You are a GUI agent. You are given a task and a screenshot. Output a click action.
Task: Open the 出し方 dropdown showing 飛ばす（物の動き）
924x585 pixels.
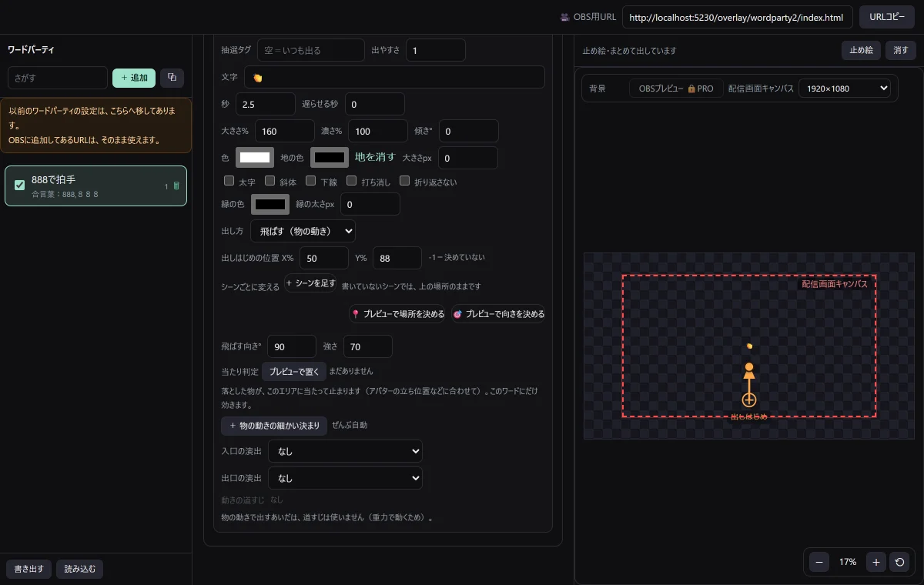coord(303,230)
